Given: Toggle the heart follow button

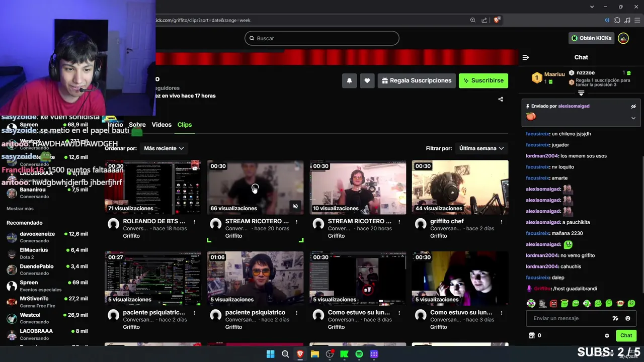Looking at the screenshot, I should click(x=367, y=80).
